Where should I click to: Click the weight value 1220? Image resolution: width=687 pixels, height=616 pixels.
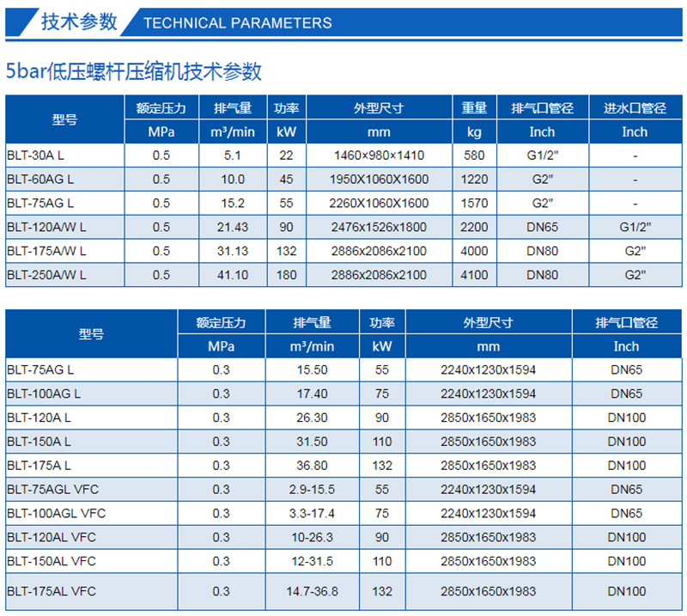point(474,180)
